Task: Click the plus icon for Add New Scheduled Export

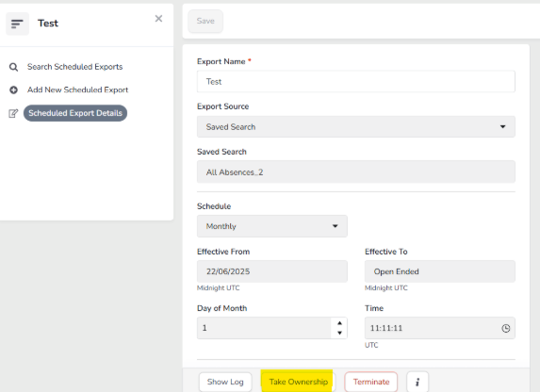Action: pyautogui.click(x=13, y=90)
